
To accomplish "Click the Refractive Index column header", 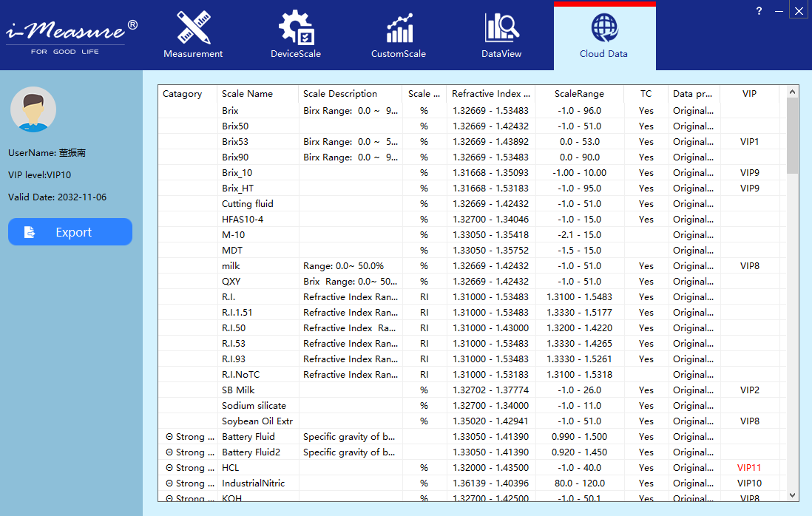I will coord(491,94).
